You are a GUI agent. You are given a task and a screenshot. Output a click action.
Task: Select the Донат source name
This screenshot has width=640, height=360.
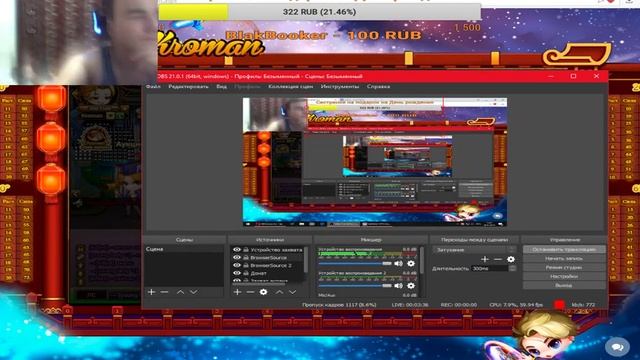point(258,273)
